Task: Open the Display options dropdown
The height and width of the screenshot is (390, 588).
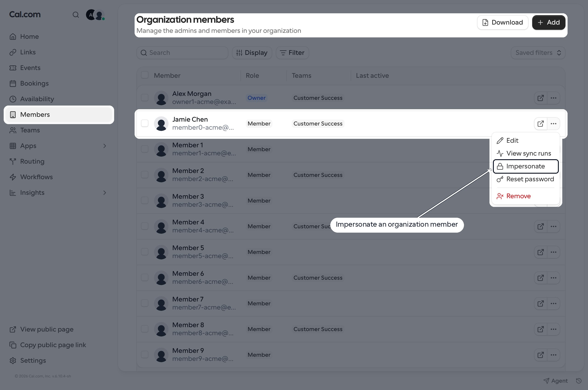Action: [x=252, y=53]
